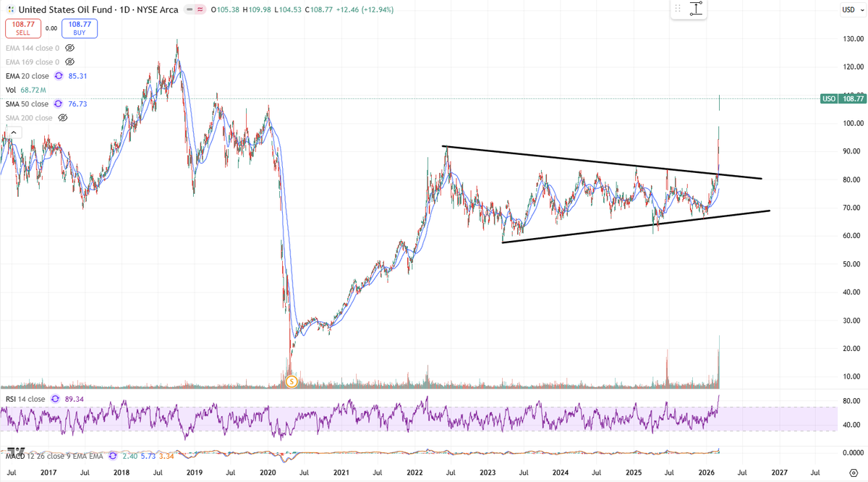Click the 2020 year label on time axis
The height and width of the screenshot is (482, 868).
pyautogui.click(x=268, y=472)
